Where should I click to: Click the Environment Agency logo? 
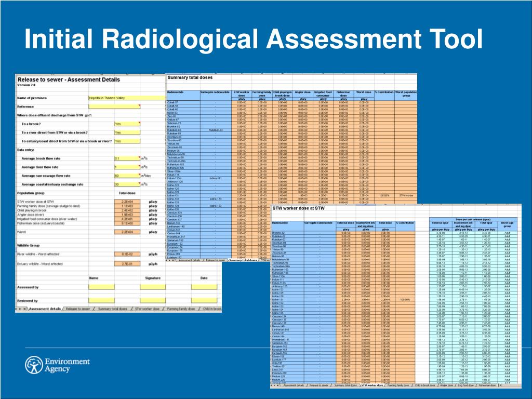pyautogui.click(x=57, y=365)
